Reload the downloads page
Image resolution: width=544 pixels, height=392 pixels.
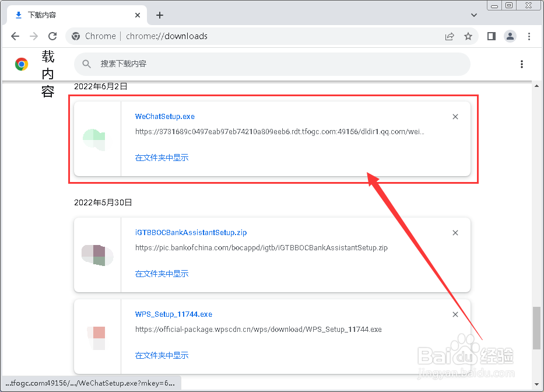[x=52, y=36]
